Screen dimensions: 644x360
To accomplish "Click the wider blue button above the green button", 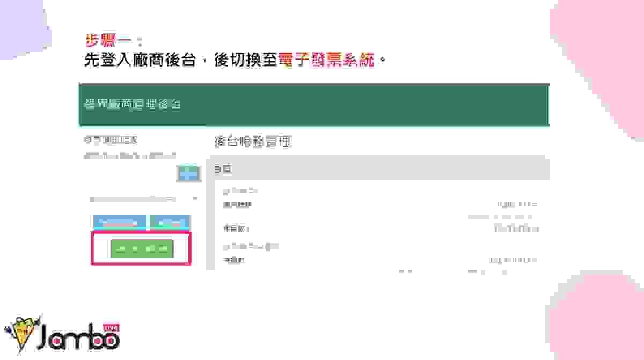I will point(120,223).
